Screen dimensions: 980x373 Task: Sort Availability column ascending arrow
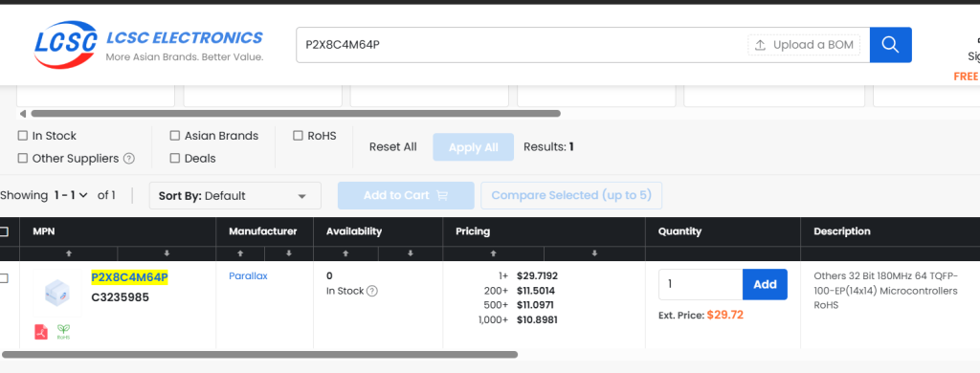(x=345, y=253)
